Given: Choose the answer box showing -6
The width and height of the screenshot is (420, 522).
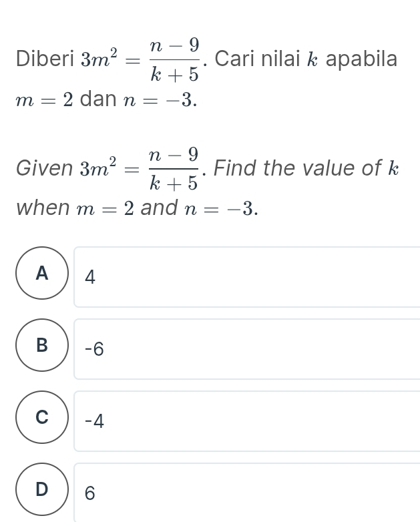Looking at the screenshot, I should (x=247, y=349).
